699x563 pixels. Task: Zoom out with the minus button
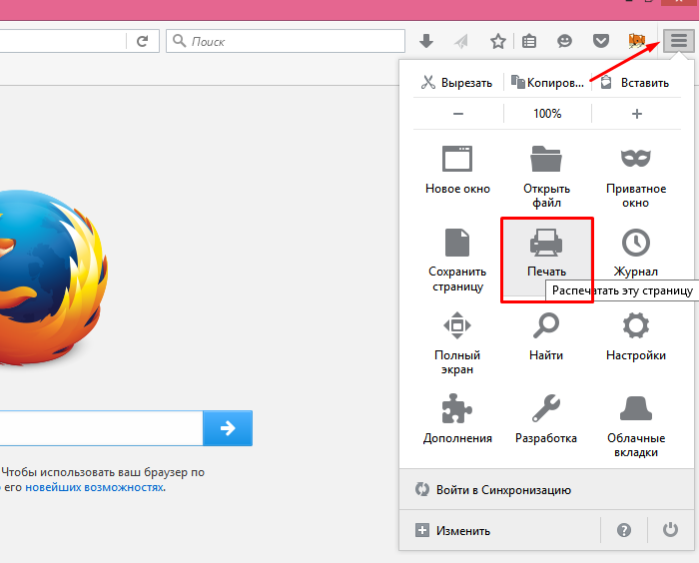tap(458, 114)
